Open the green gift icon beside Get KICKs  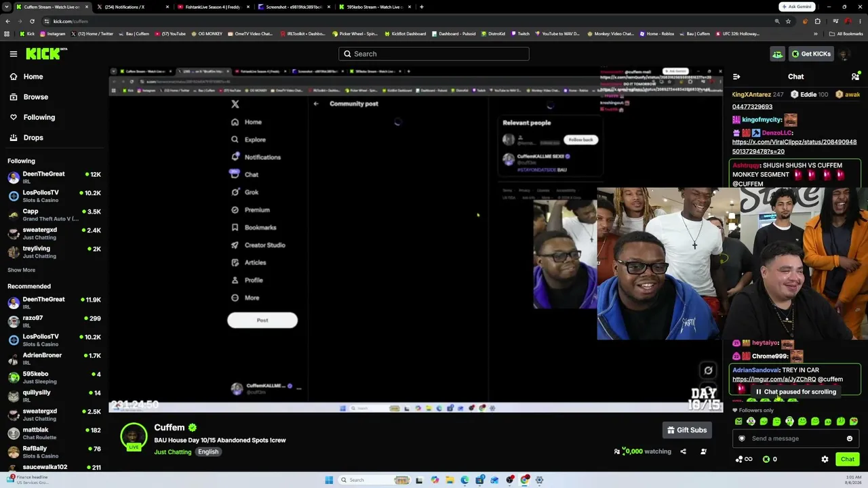[x=777, y=54]
